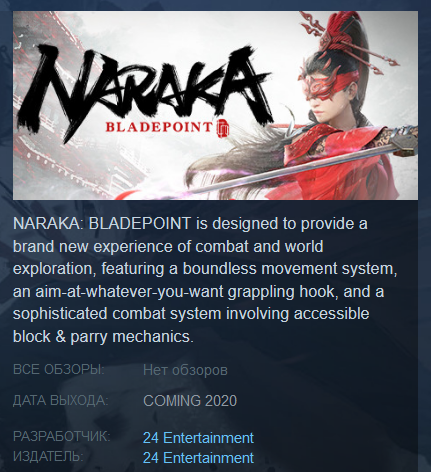Click the 'РАЗРАБОТЧИК' label
431x472 pixels.
tap(62, 436)
